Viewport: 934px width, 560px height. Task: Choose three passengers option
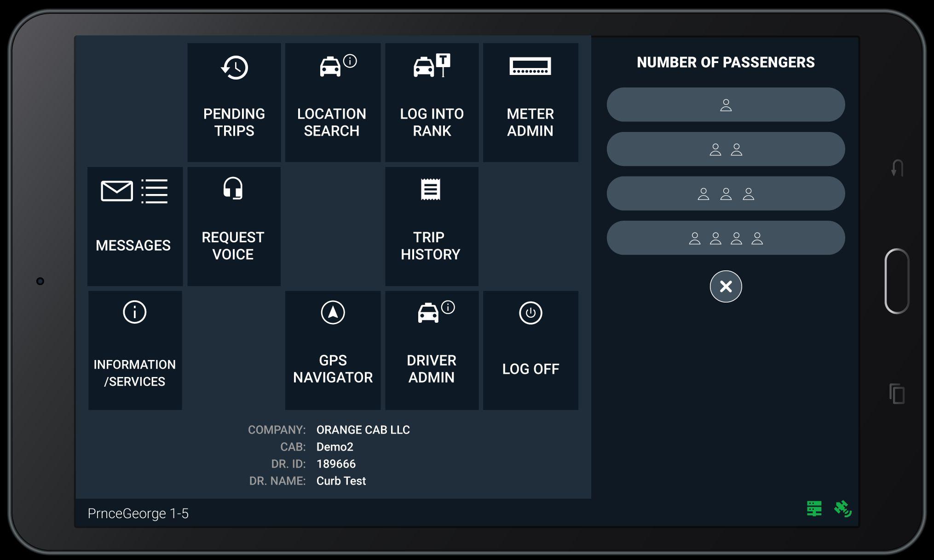point(726,194)
